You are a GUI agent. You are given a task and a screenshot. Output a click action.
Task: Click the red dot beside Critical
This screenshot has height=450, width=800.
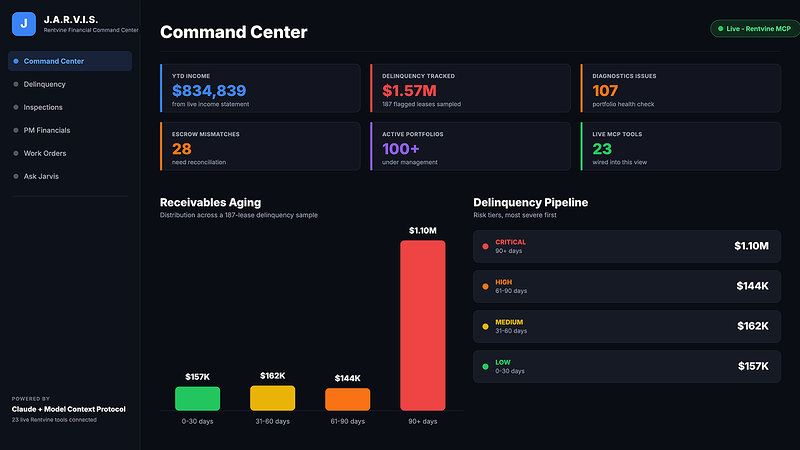(485, 246)
